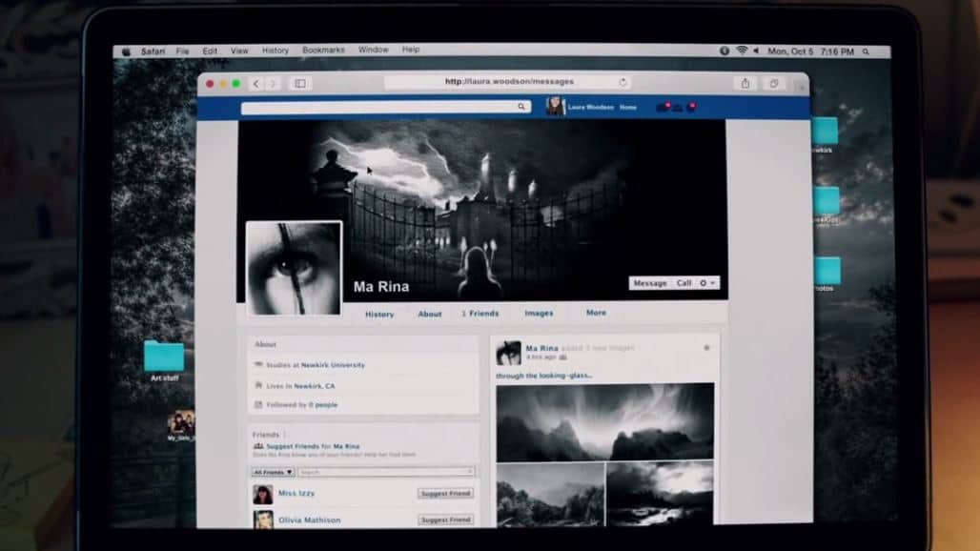Click the reload icon in address bar
This screenshot has height=551, width=980.
tap(623, 82)
